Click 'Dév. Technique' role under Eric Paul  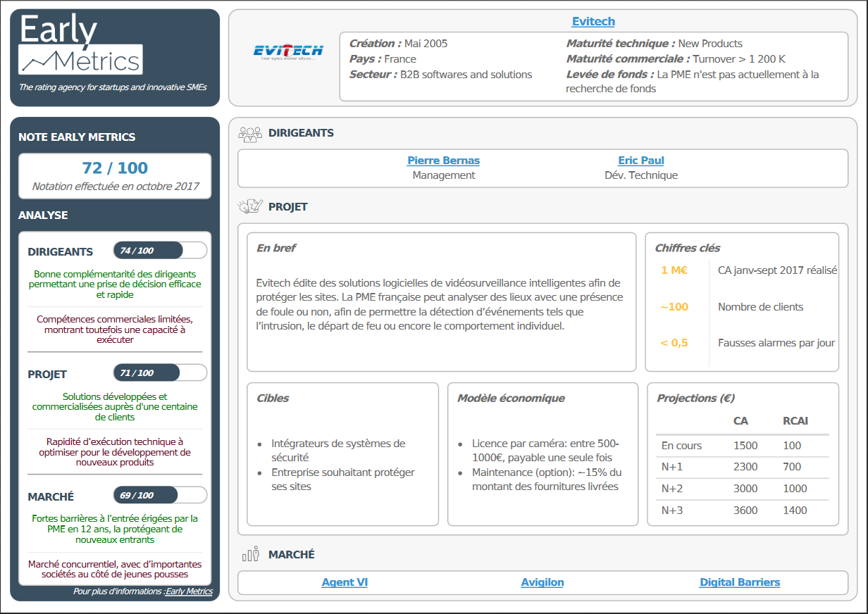coord(641,175)
